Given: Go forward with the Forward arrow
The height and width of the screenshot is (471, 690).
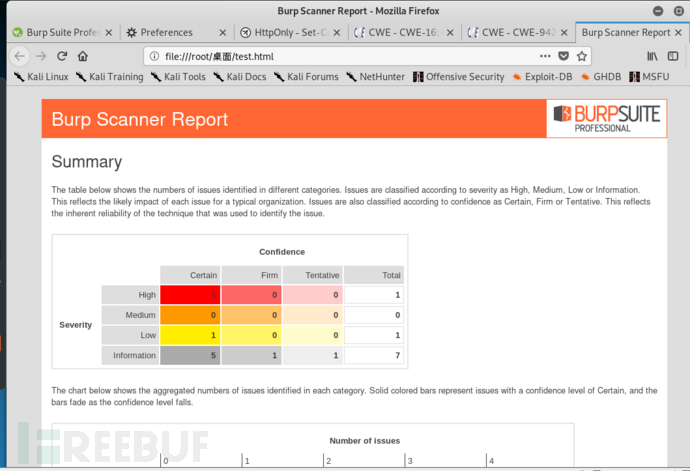Looking at the screenshot, I should [41, 56].
